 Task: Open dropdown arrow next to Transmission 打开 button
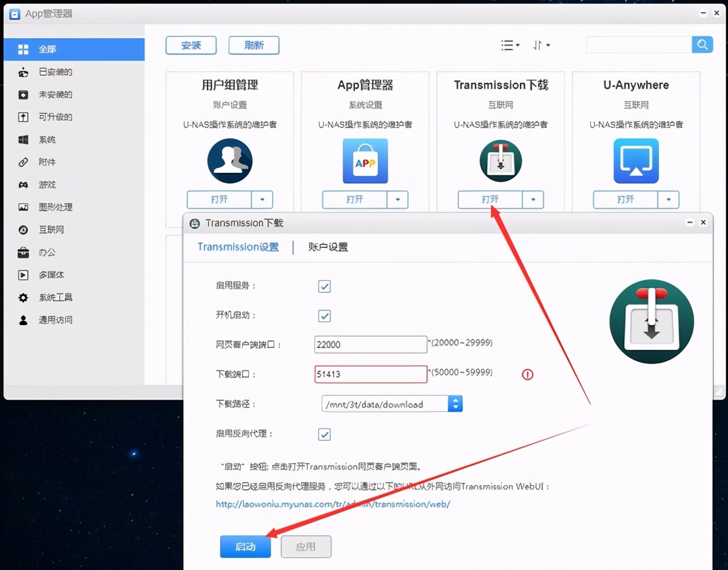[x=533, y=199]
